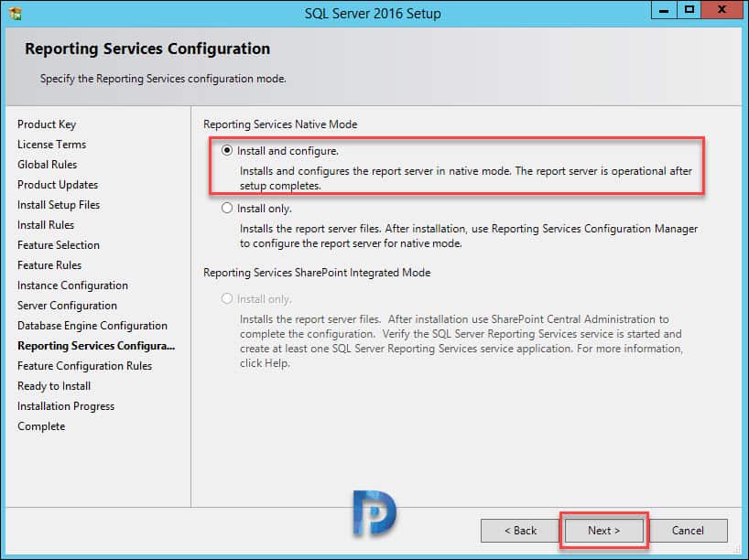Screen dimensions: 749x560
Task: Click text mentioning SharePoint Central Administration
Action: (461, 341)
